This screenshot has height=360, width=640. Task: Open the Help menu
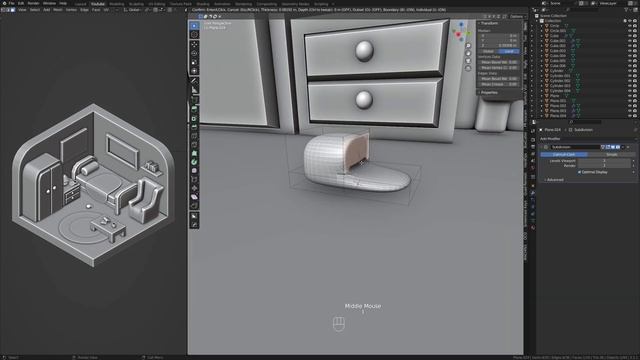tap(63, 3)
